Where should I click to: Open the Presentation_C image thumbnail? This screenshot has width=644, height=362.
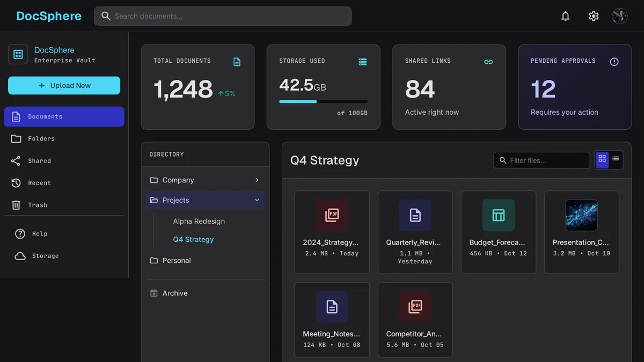(582, 216)
